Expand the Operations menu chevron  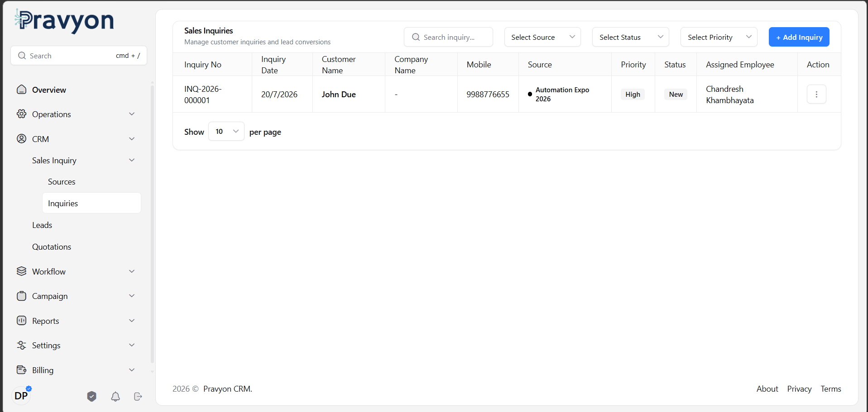tap(132, 114)
